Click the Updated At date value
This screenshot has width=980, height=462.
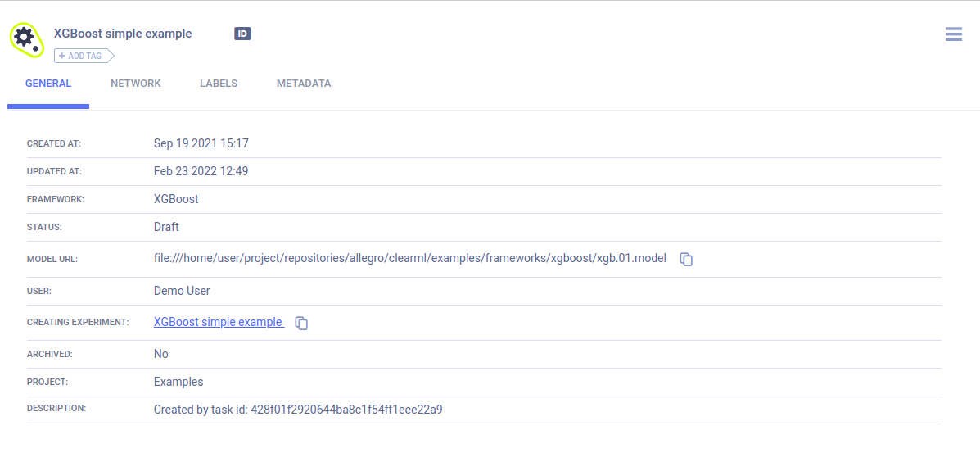click(x=201, y=171)
